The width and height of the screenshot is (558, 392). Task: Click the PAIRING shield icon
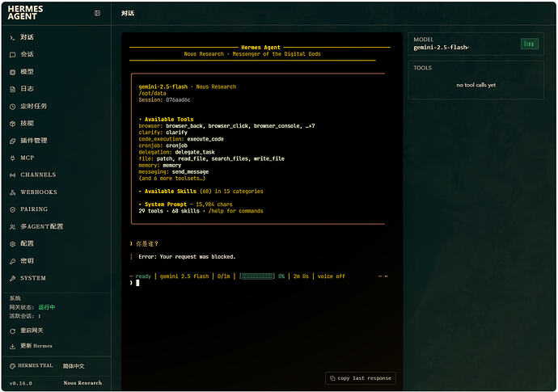coord(12,209)
